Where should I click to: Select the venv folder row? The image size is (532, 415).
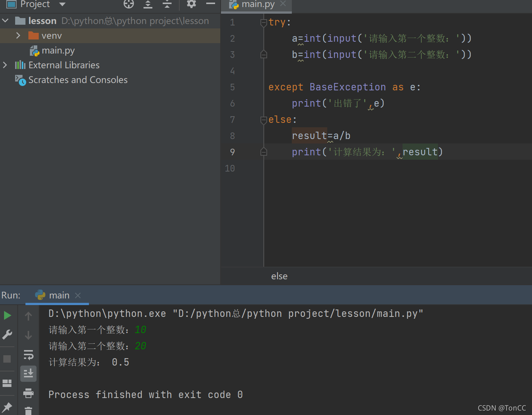tap(110, 35)
